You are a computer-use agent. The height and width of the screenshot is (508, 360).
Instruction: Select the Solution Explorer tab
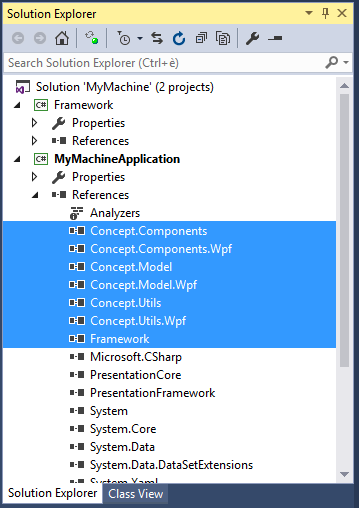pyautogui.click(x=52, y=493)
